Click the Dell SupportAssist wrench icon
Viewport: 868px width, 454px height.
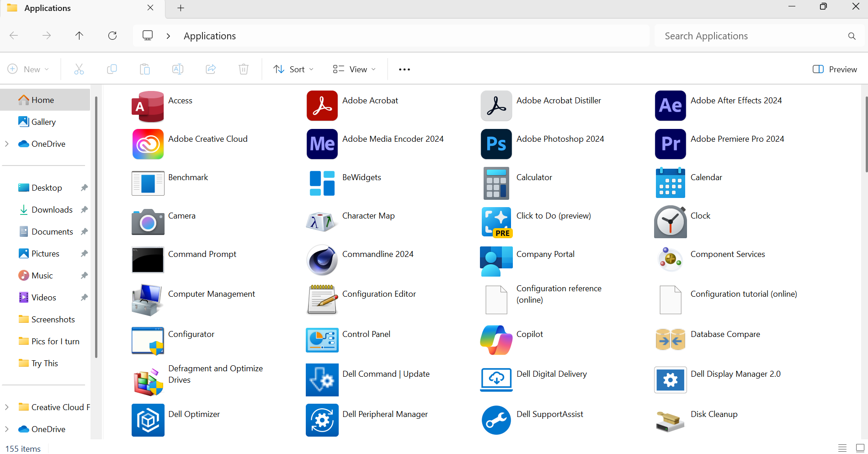coord(496,420)
